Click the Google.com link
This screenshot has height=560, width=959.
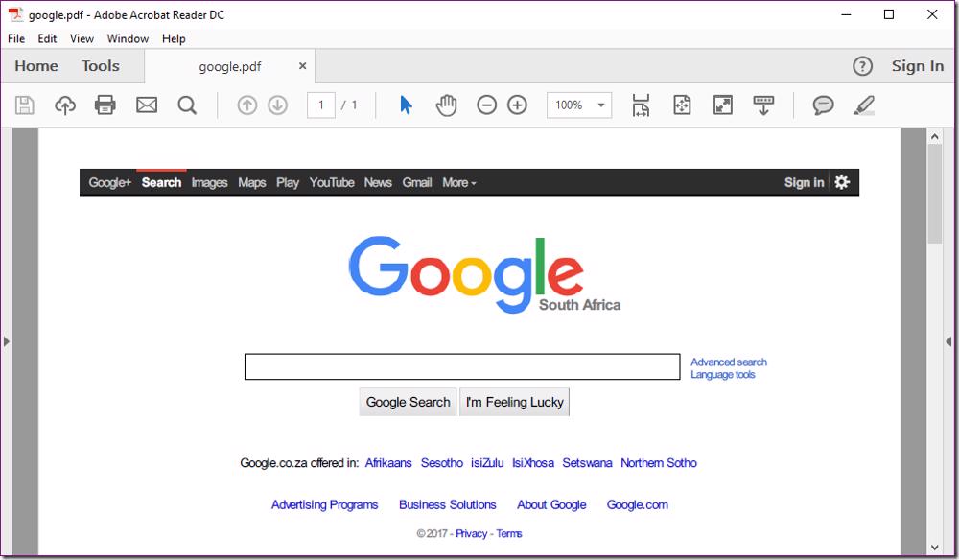(x=638, y=505)
